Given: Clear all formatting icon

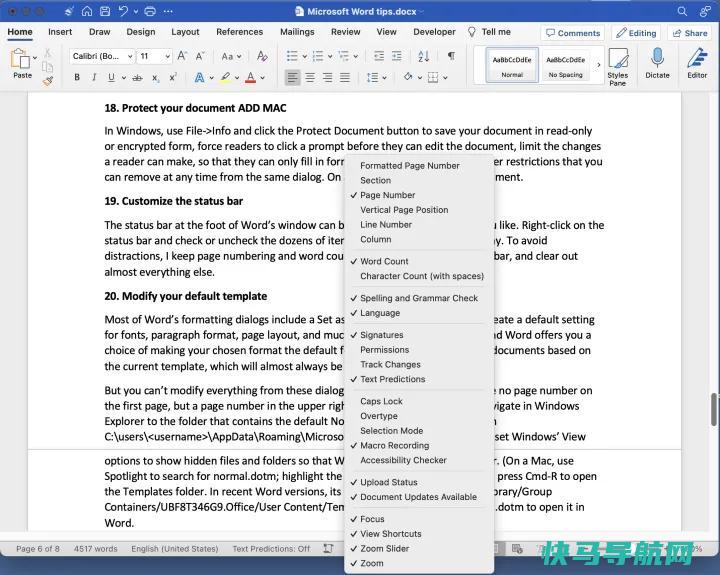Looking at the screenshot, I should point(262,56).
